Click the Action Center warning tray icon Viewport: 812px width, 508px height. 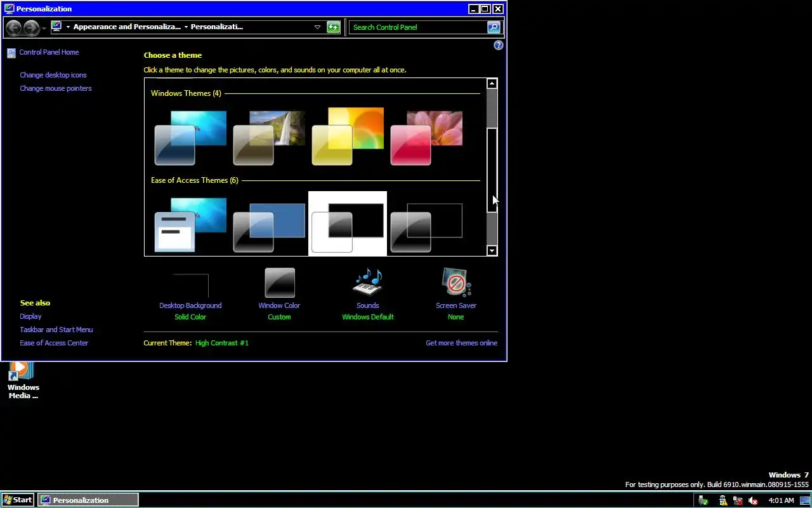click(x=721, y=500)
